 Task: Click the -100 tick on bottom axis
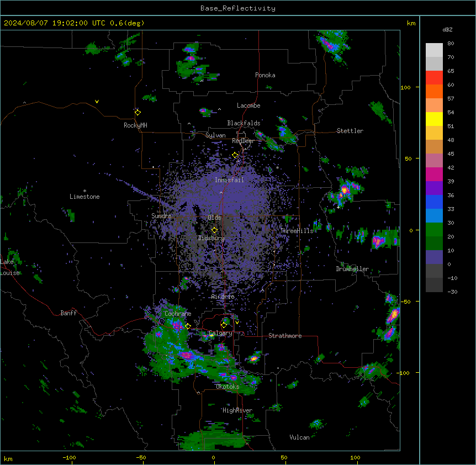point(69,457)
